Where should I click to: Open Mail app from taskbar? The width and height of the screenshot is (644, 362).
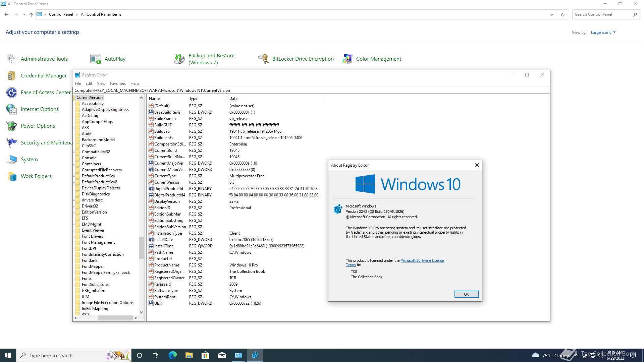pyautogui.click(x=222, y=355)
